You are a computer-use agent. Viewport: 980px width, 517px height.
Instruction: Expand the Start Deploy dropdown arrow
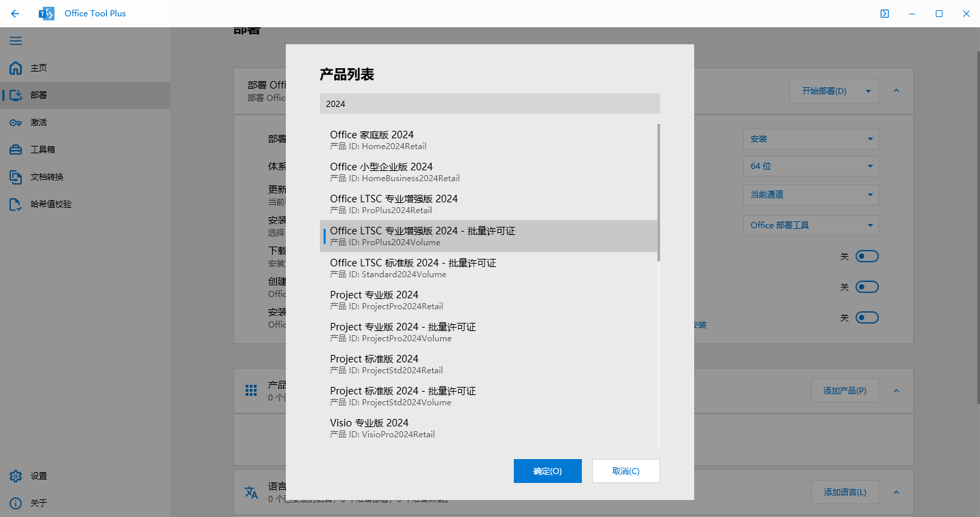tap(868, 91)
